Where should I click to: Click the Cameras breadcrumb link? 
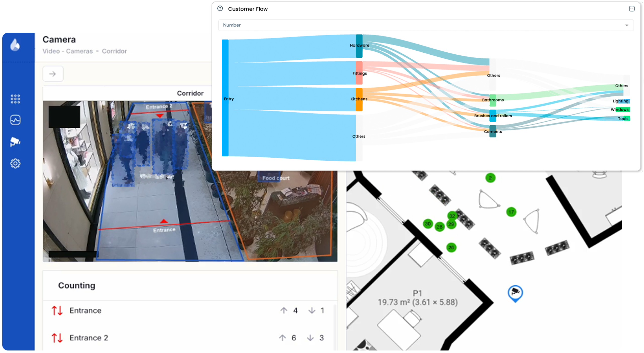pos(79,51)
